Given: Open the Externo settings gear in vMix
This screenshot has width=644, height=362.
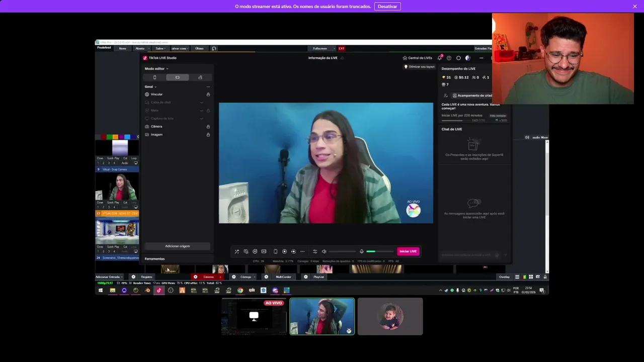Looking at the screenshot, I should 195,277.
